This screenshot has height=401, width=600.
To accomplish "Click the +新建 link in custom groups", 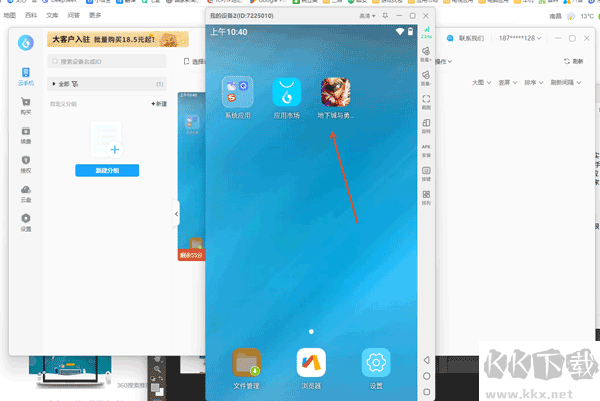I will tap(159, 104).
